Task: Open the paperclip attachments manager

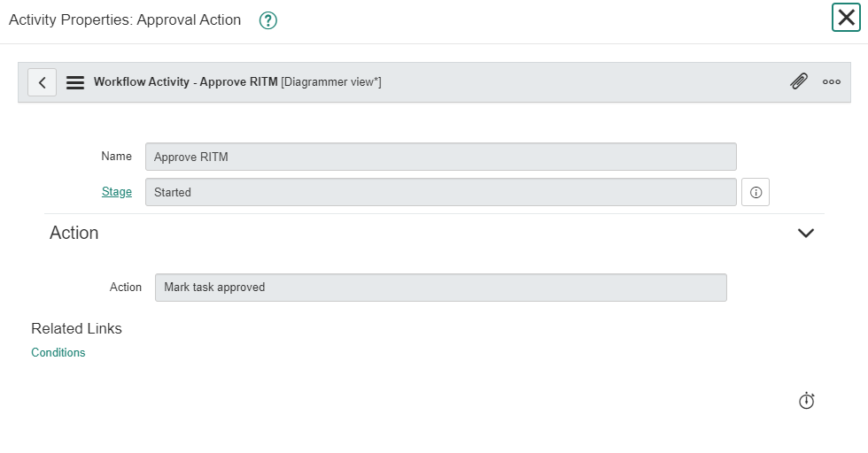Action: point(799,81)
